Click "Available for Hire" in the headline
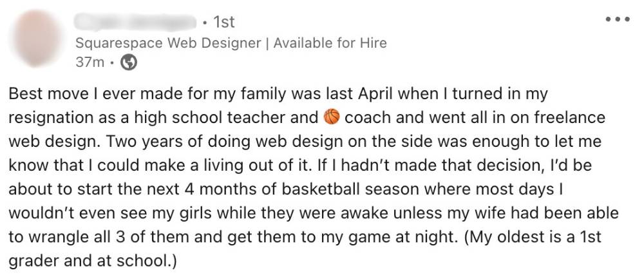 [330, 43]
